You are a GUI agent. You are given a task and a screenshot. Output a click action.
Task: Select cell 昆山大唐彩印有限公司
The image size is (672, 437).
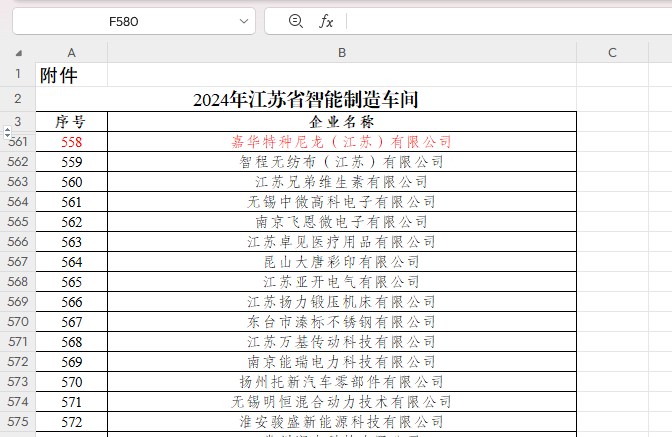tap(342, 262)
